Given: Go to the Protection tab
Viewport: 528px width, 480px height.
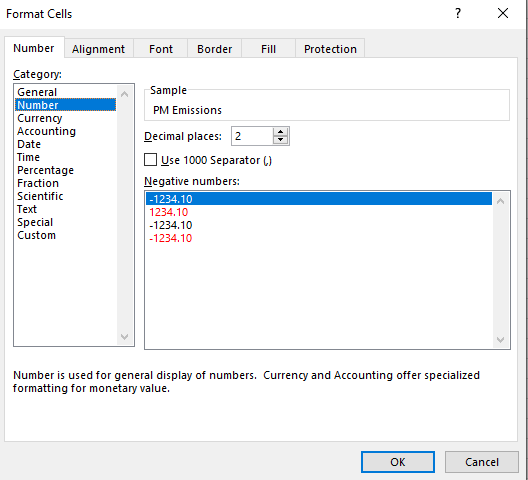Looking at the screenshot, I should click(330, 49).
